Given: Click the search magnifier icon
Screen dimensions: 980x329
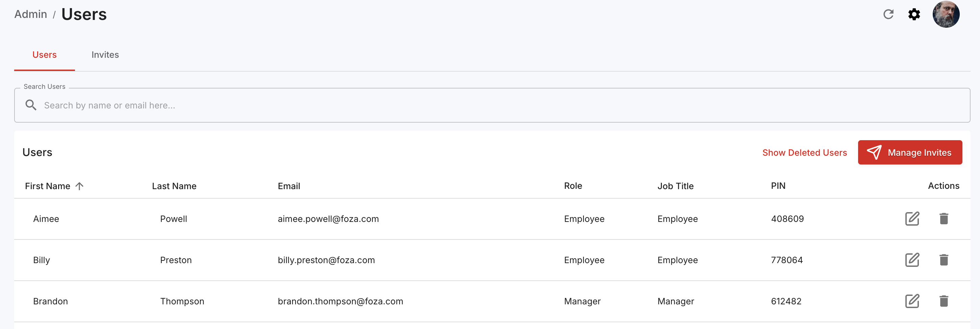Looking at the screenshot, I should coord(31,105).
